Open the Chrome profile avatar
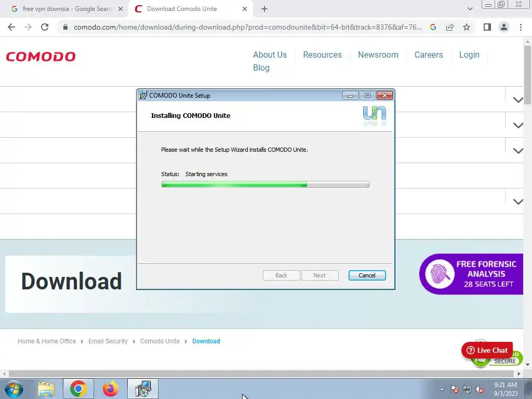 pyautogui.click(x=504, y=27)
